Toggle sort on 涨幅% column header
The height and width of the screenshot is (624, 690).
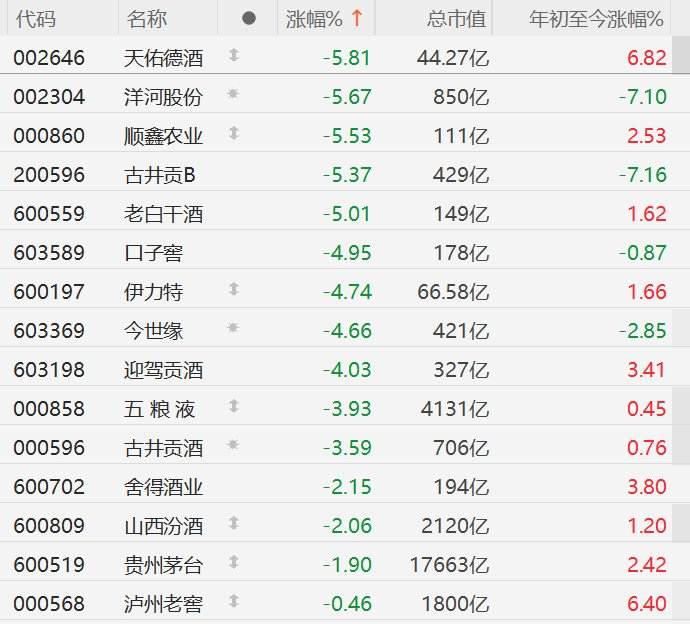coord(314,19)
